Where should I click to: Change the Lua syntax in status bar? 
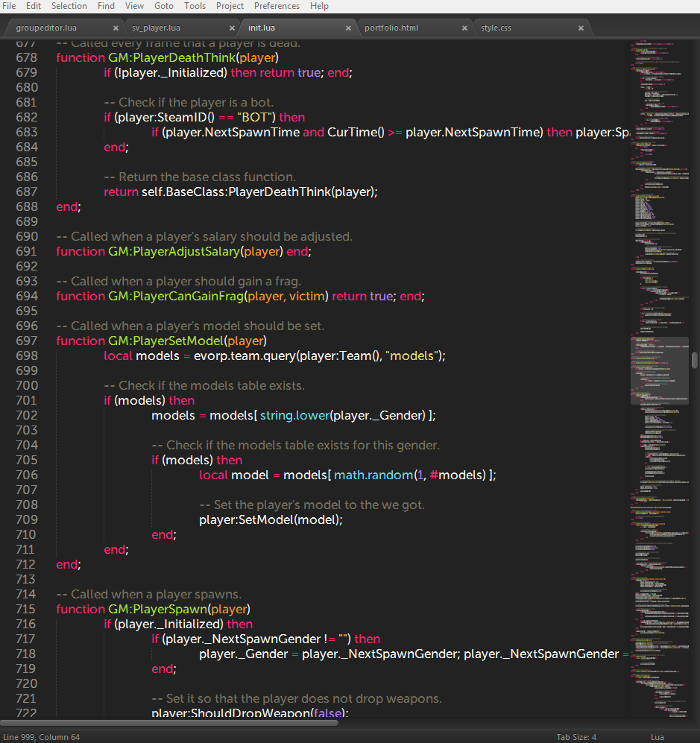pyautogui.click(x=657, y=737)
